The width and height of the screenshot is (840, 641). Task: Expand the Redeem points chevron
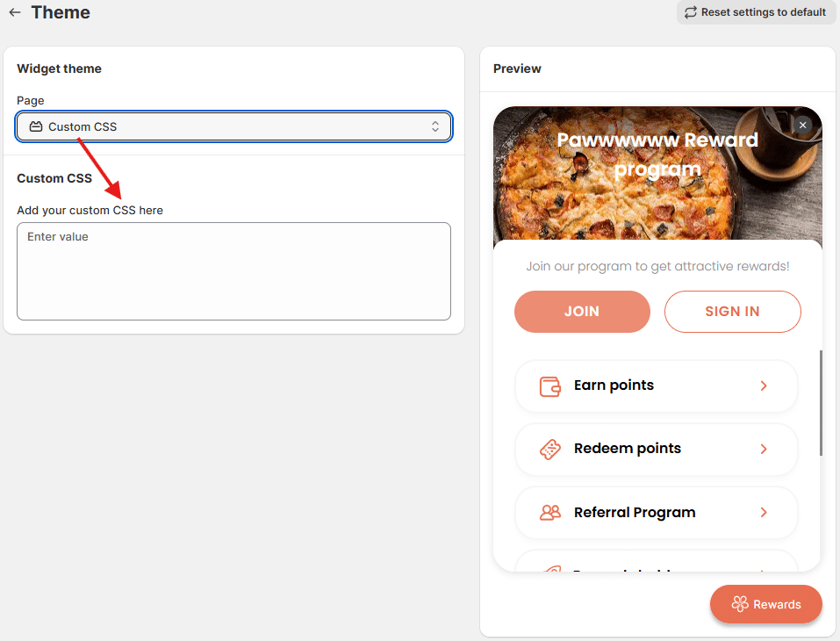(x=764, y=449)
